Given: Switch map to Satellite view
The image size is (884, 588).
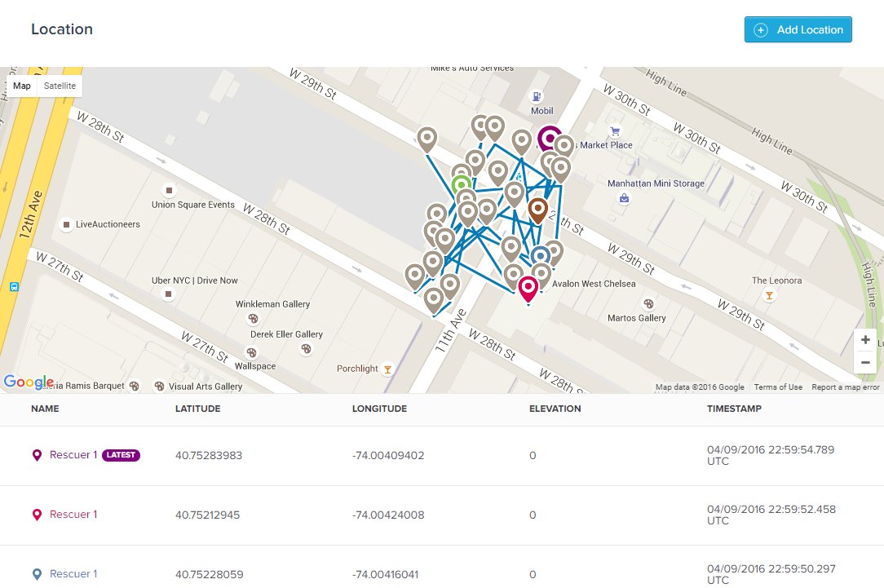Looking at the screenshot, I should 60,86.
